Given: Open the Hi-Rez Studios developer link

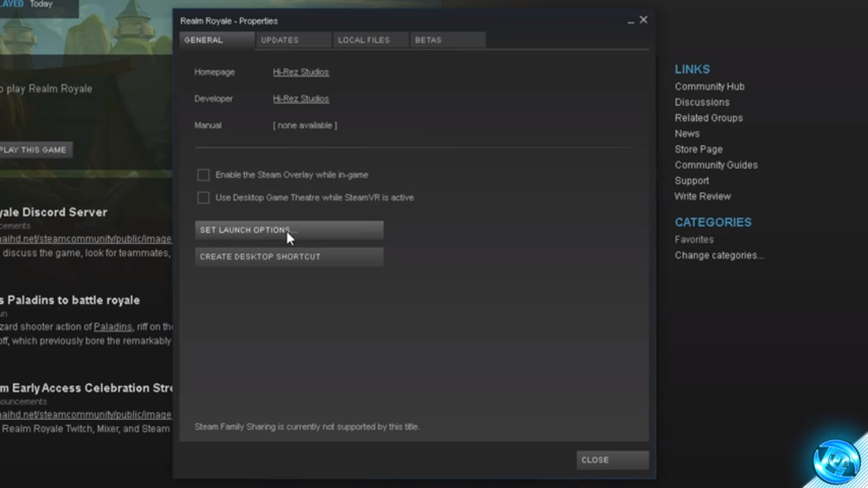Looking at the screenshot, I should pyautogui.click(x=301, y=99).
